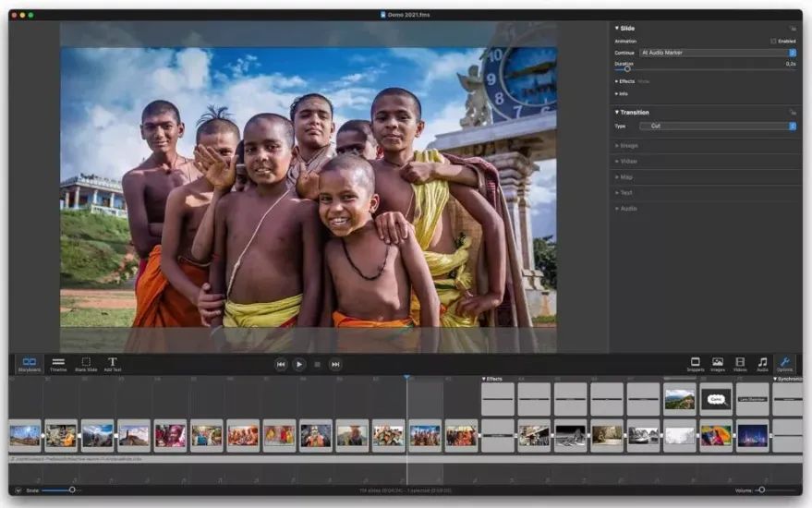Image resolution: width=812 pixels, height=508 pixels.
Task: Switch to Storyboard view
Action: point(29,364)
